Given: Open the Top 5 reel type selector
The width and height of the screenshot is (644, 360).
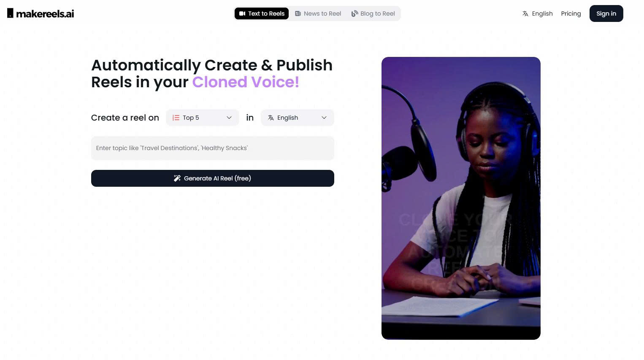Looking at the screenshot, I should (203, 118).
